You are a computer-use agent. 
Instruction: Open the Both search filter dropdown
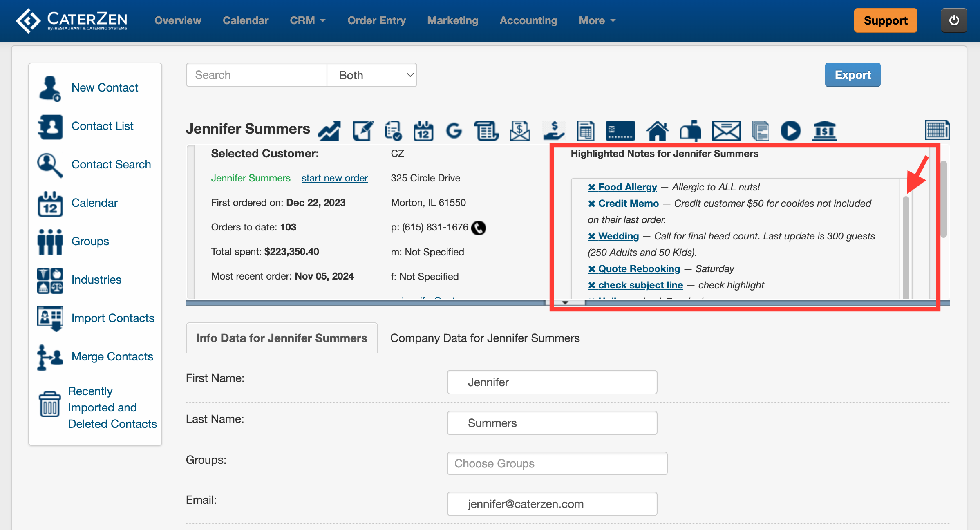(372, 75)
